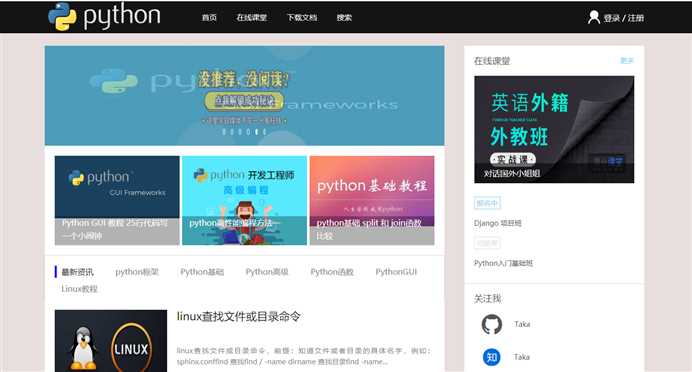Click the Zhihu 知 icon

pyautogui.click(x=492, y=357)
